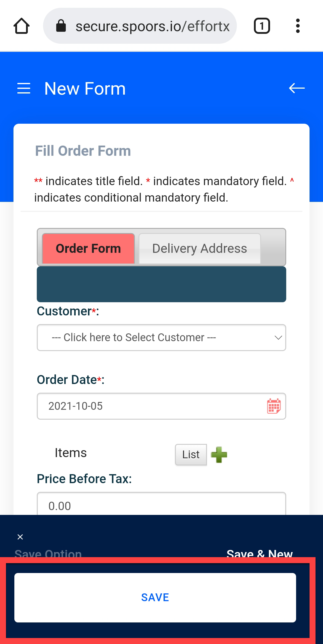Dismiss the save options bar
Screen dimensions: 323x644
click(x=20, y=537)
